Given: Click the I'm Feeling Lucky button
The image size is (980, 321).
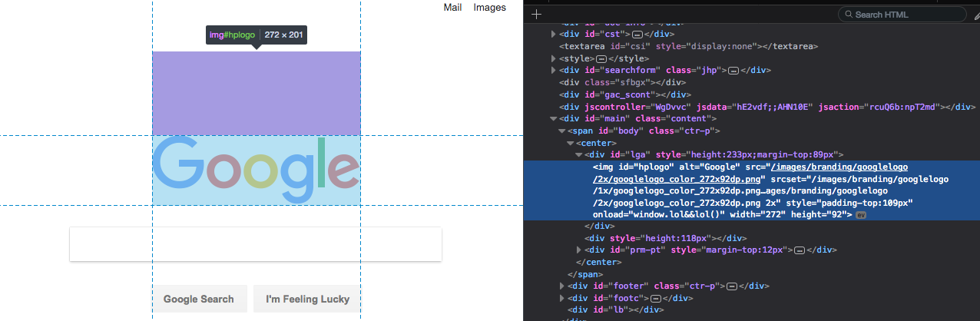Looking at the screenshot, I should click(x=307, y=299).
